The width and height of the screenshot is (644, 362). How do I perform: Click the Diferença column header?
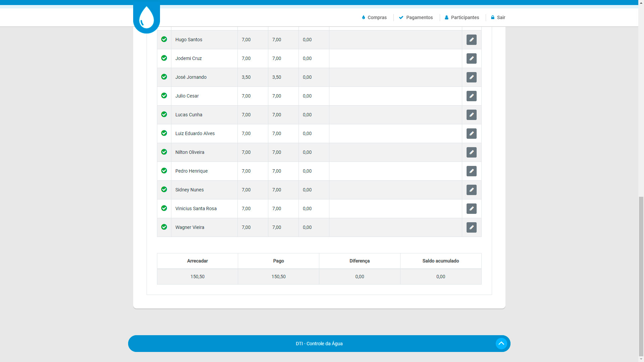click(360, 261)
